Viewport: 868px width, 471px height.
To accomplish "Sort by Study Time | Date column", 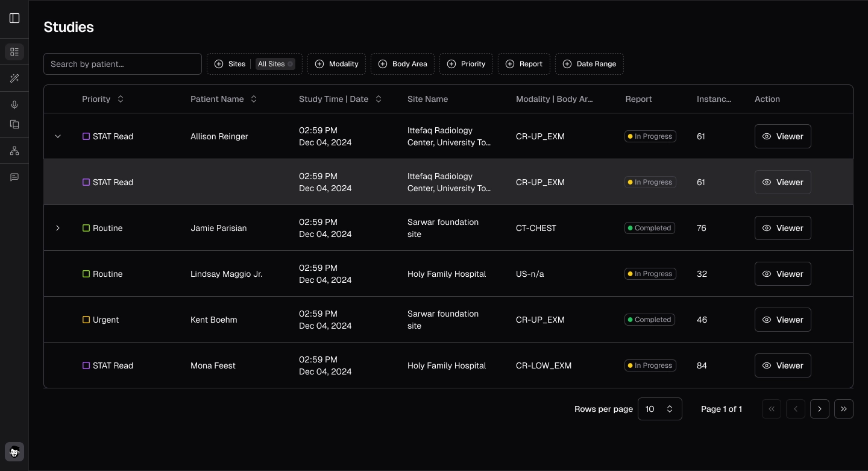I will (x=341, y=99).
